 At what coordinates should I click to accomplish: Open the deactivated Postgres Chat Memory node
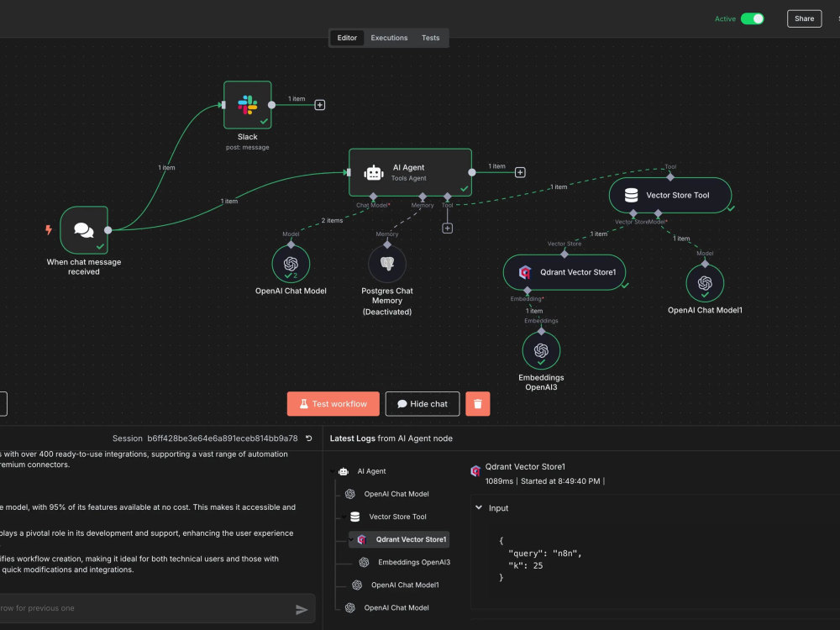(387, 264)
